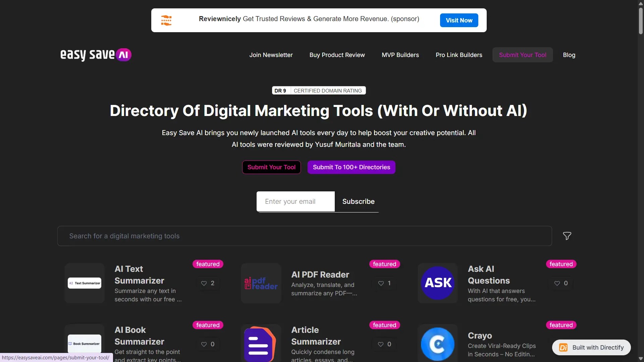Viewport: 644px width, 362px height.
Task: Focus the digital marketing tools search box
Action: [x=305, y=236]
